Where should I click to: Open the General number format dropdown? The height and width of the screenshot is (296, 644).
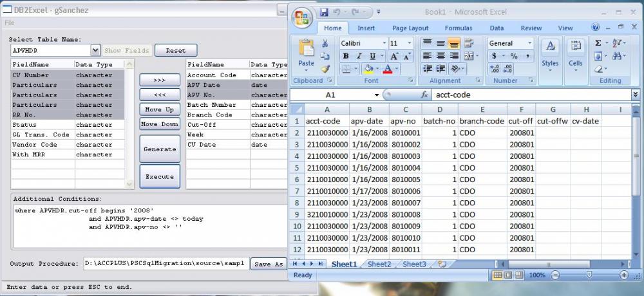pyautogui.click(x=530, y=43)
